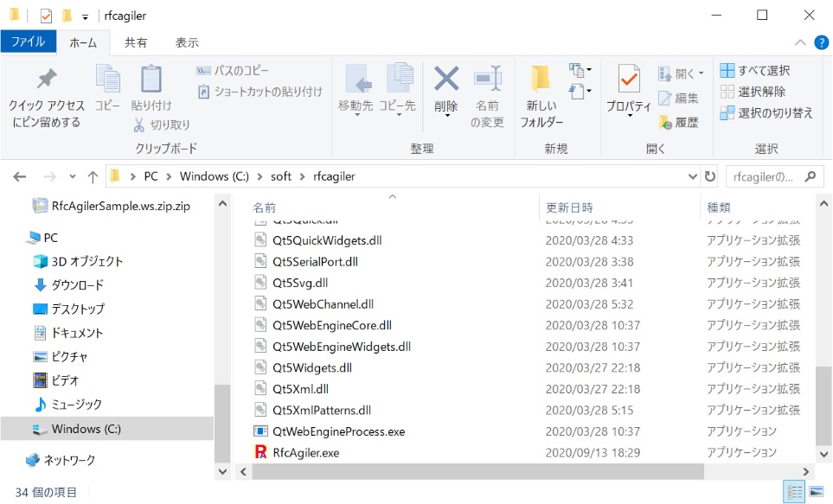This screenshot has width=833, height=504.
Task: Open recent locations dropdown arrow
Action: (x=73, y=176)
